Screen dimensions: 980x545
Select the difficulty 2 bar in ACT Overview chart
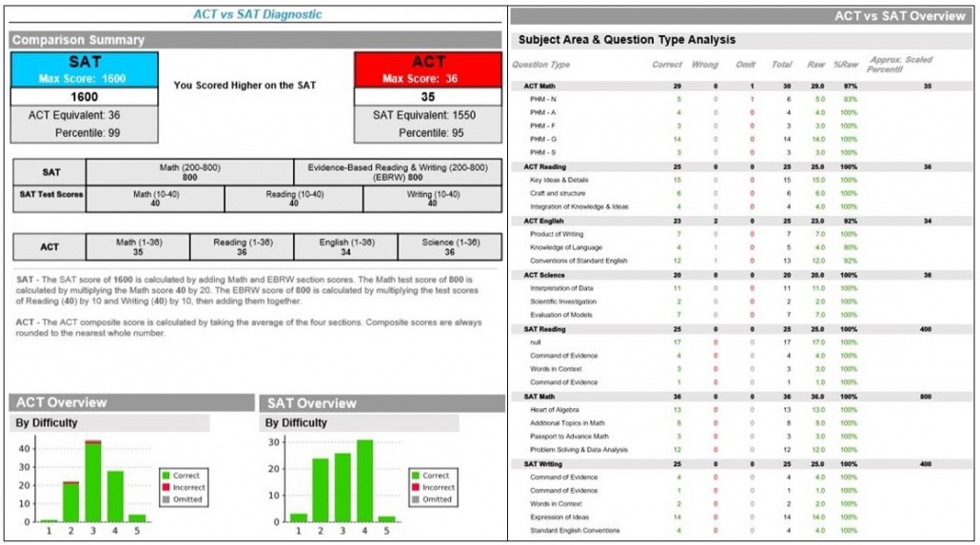pos(70,502)
